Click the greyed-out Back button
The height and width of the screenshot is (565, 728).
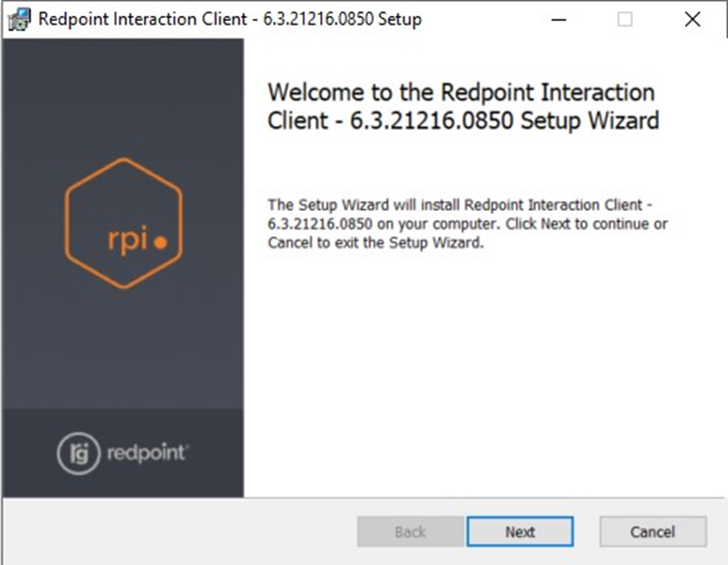click(410, 532)
